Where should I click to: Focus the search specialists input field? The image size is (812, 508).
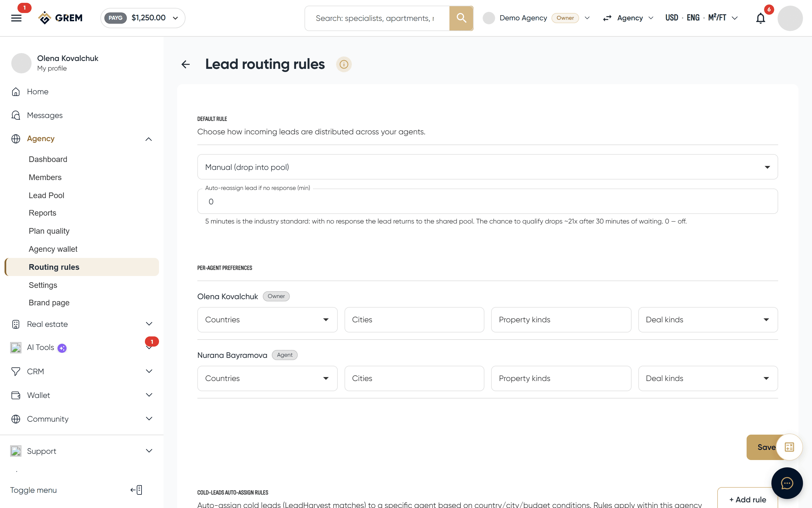[377, 18]
